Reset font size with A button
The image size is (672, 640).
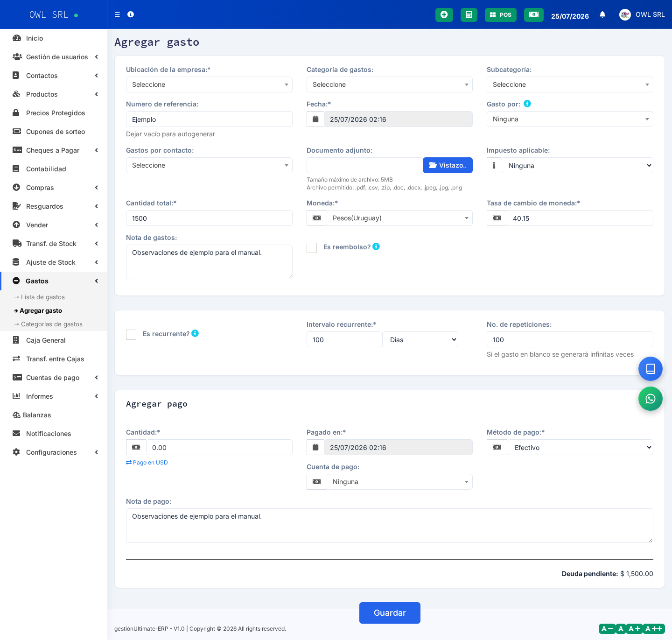point(621,629)
